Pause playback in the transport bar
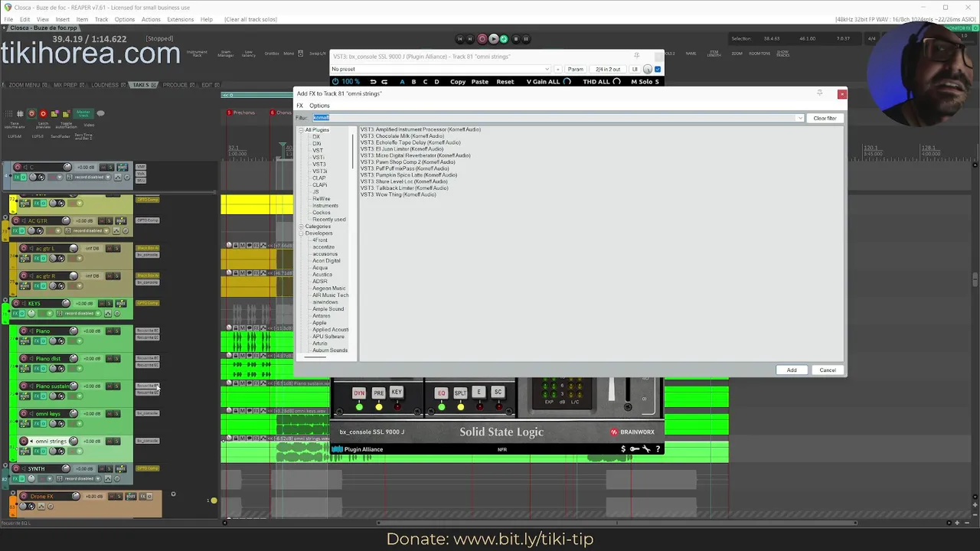This screenshot has height=551, width=980. coord(526,39)
